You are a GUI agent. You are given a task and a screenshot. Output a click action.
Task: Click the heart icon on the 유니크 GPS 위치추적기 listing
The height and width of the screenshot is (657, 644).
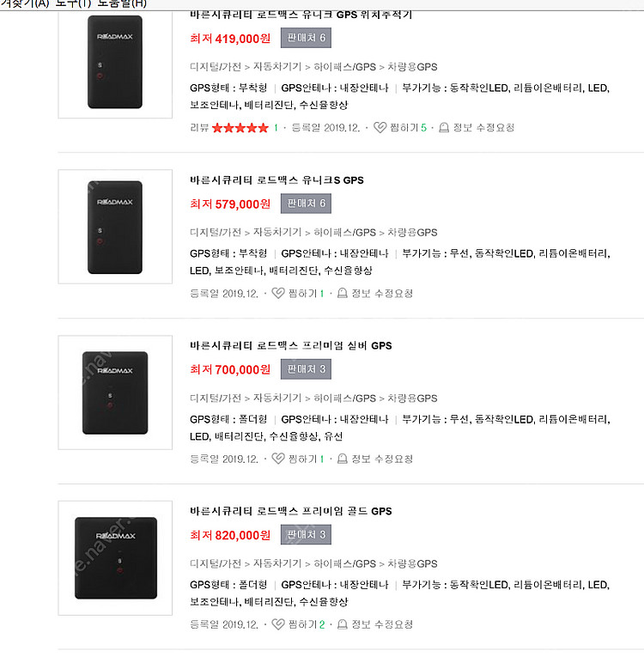[380, 128]
